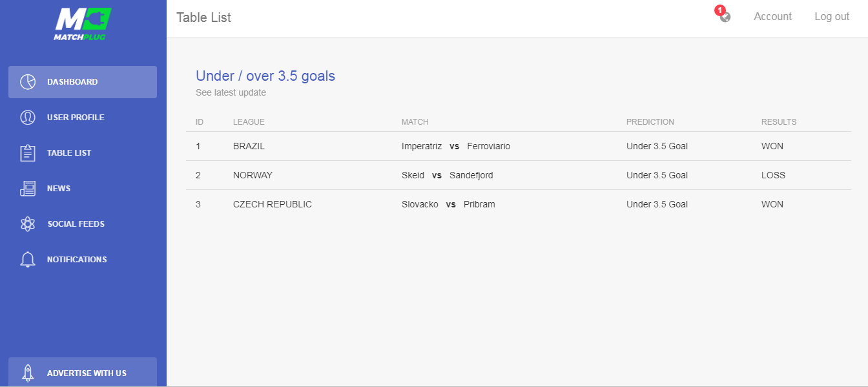Select Log out in the header
Viewport: 868px width, 387px height.
tap(832, 17)
